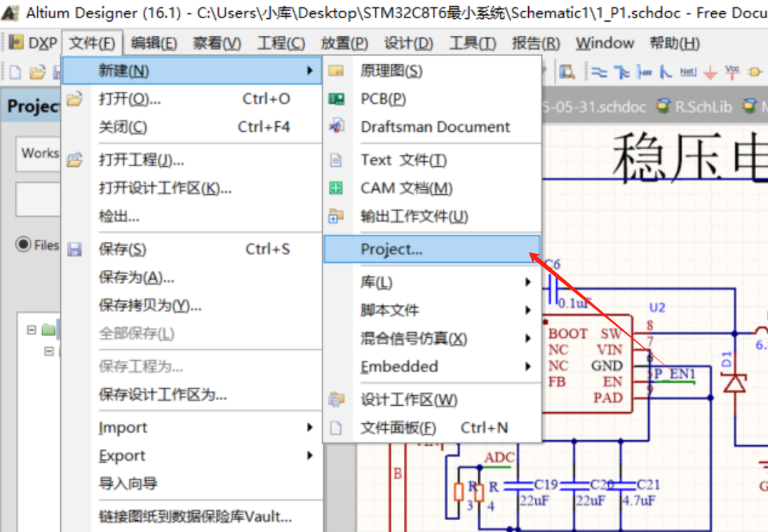Click the DXP system menu icon
This screenshot has height=532, width=768.
click(x=15, y=43)
